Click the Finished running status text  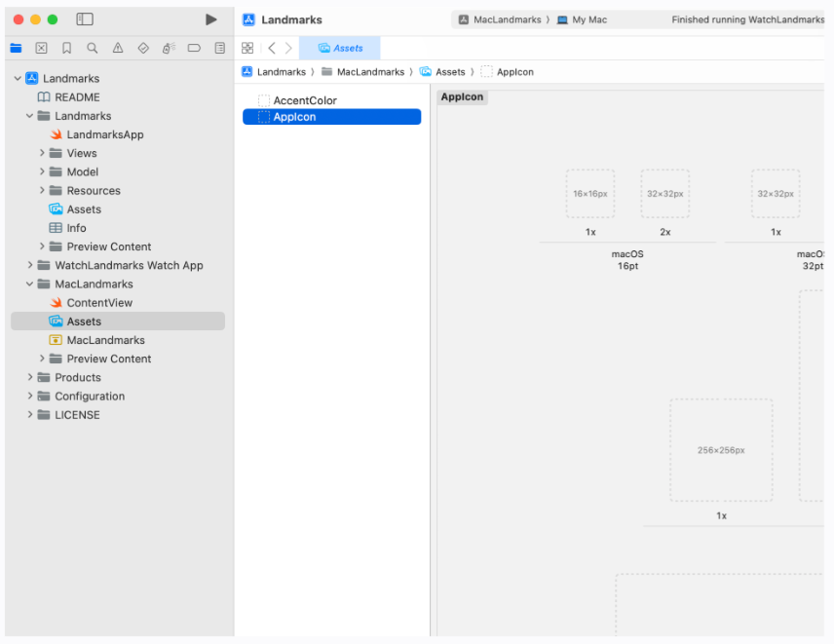[x=748, y=19]
